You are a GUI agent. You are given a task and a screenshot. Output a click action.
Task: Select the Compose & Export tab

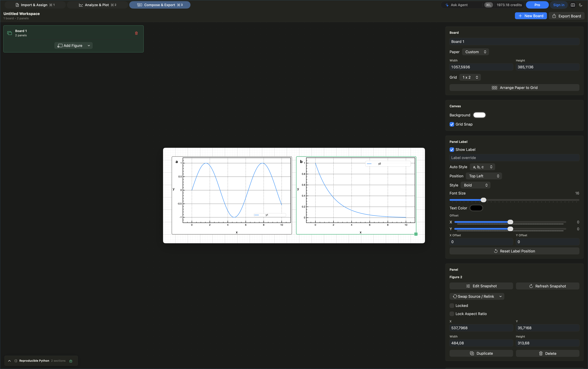click(x=160, y=5)
